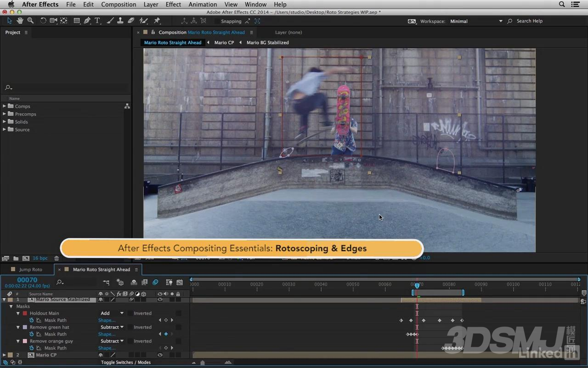
Task: Open the Graph Editor
Action: click(180, 282)
